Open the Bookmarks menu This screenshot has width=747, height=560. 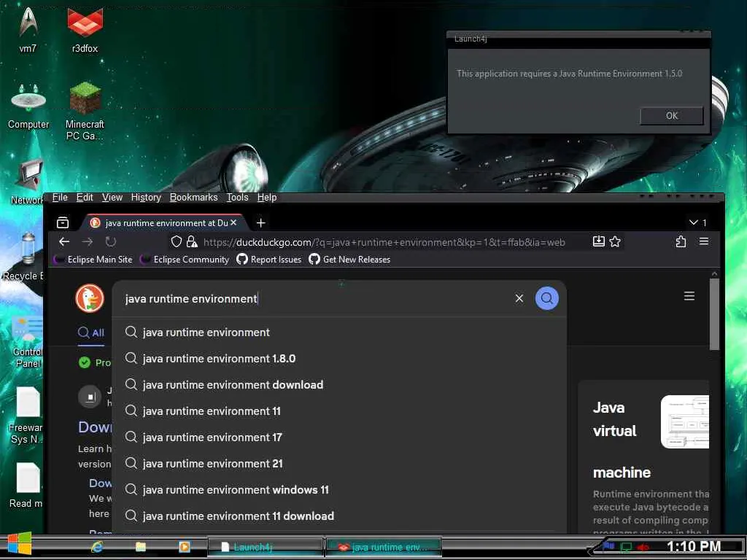coord(193,197)
